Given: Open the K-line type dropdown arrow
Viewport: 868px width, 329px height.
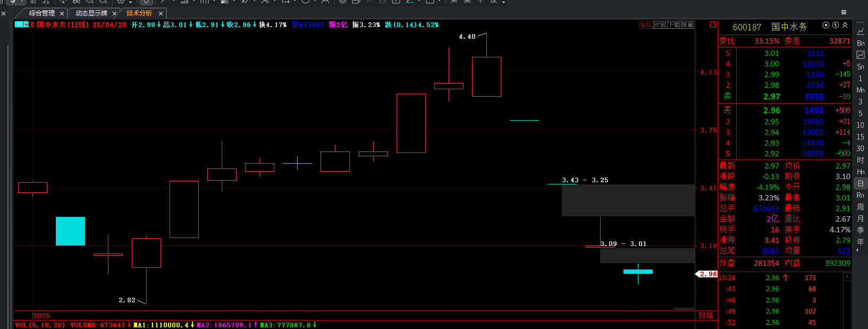Looking at the screenshot, I should pyautogui.click(x=26, y=24).
